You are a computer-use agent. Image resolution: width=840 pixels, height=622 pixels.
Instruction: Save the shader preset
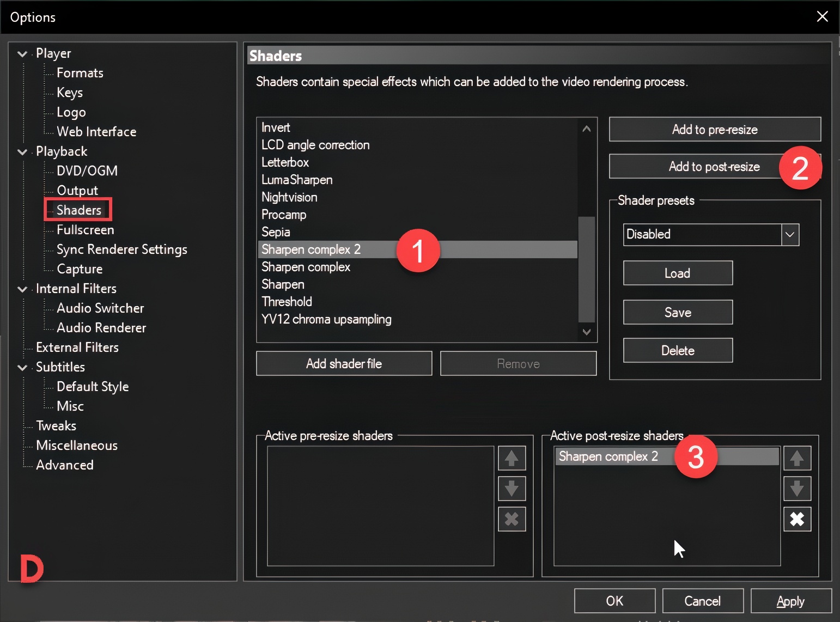[x=678, y=313]
